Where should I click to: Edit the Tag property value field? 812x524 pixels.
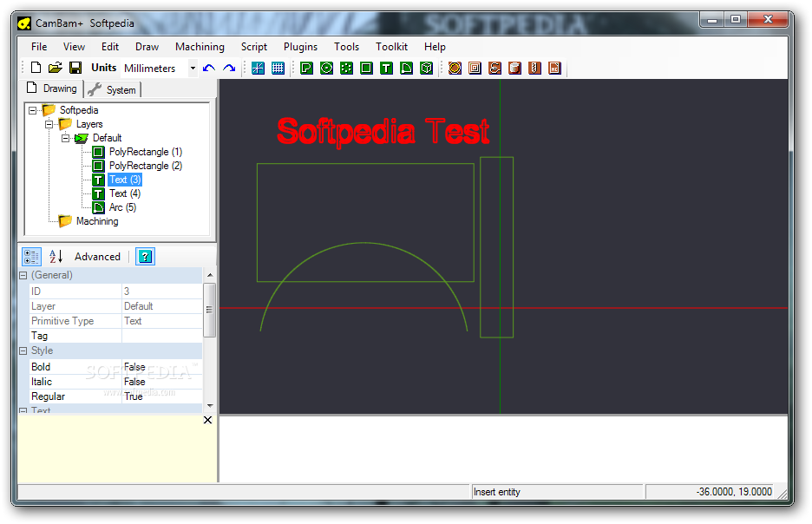point(162,336)
